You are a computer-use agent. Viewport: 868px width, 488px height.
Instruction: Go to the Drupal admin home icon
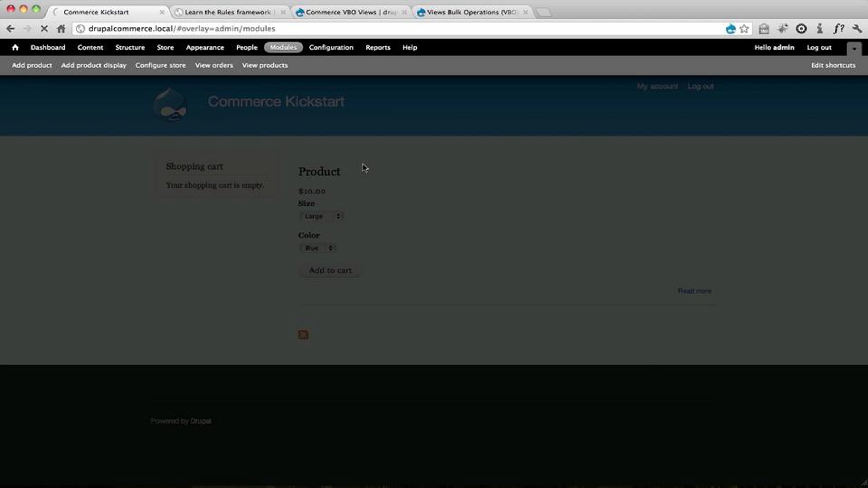click(15, 47)
